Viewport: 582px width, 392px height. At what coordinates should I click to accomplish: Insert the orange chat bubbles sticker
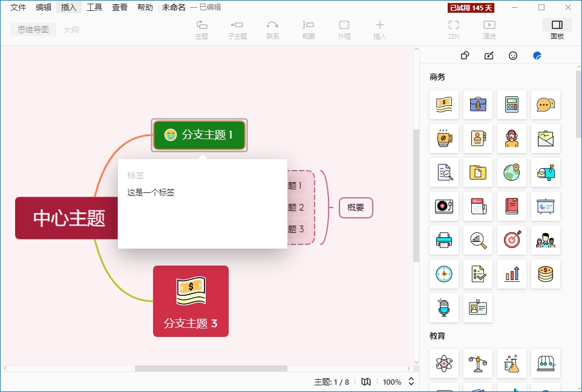click(545, 105)
